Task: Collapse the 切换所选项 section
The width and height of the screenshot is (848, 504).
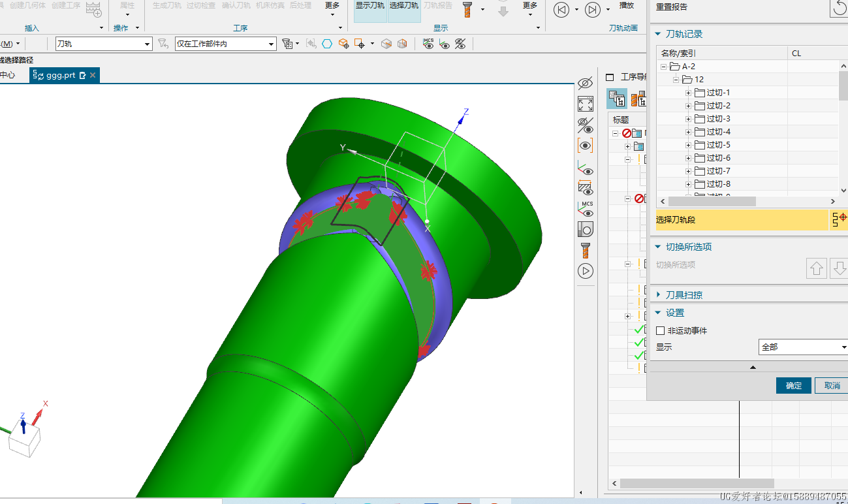Action: [x=658, y=247]
